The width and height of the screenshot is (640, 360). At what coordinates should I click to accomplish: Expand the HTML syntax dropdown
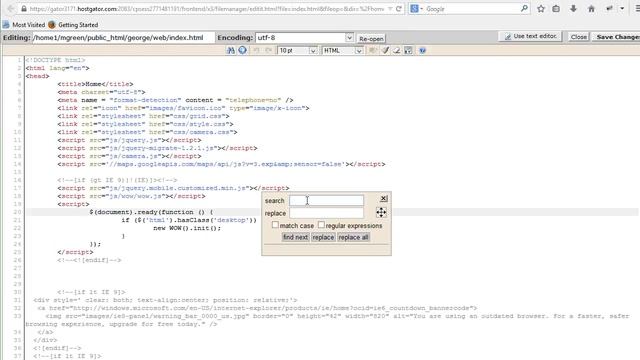coord(358,51)
